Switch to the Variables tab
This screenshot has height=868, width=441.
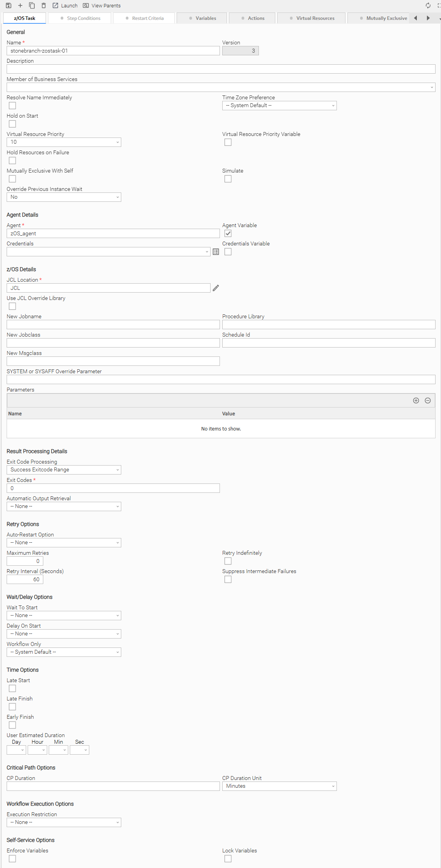pos(202,18)
